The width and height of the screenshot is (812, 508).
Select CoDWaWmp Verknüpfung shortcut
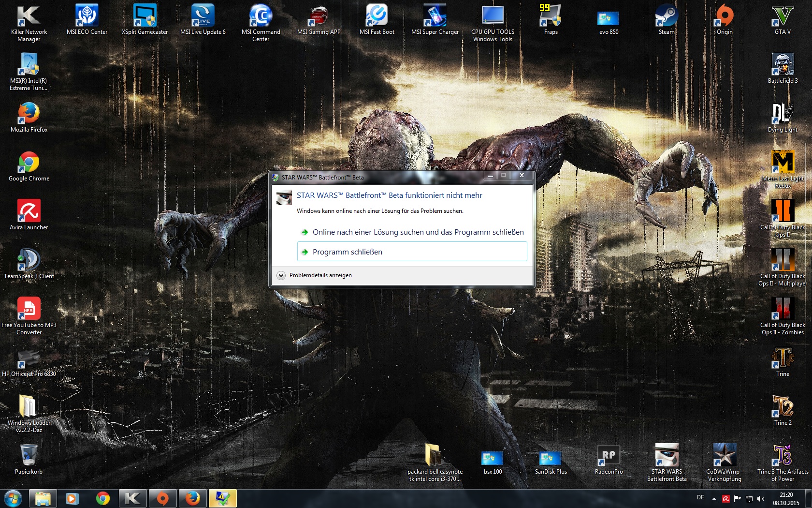coord(725,462)
